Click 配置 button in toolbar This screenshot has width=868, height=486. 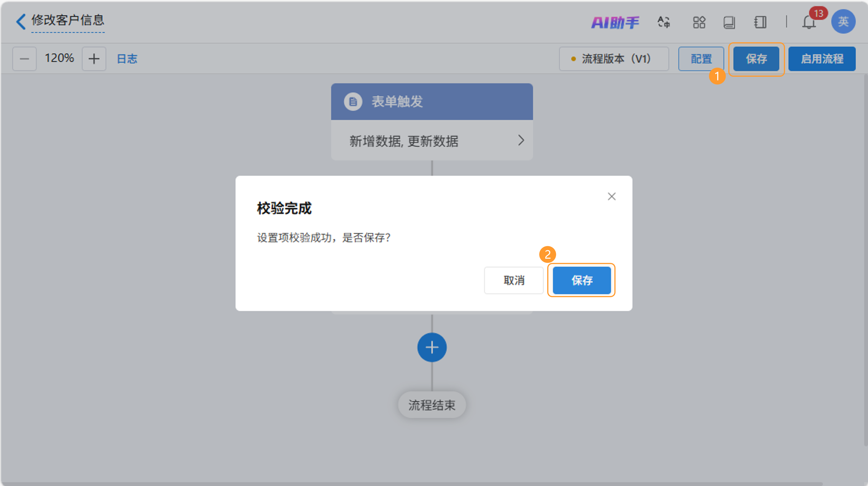click(x=701, y=59)
